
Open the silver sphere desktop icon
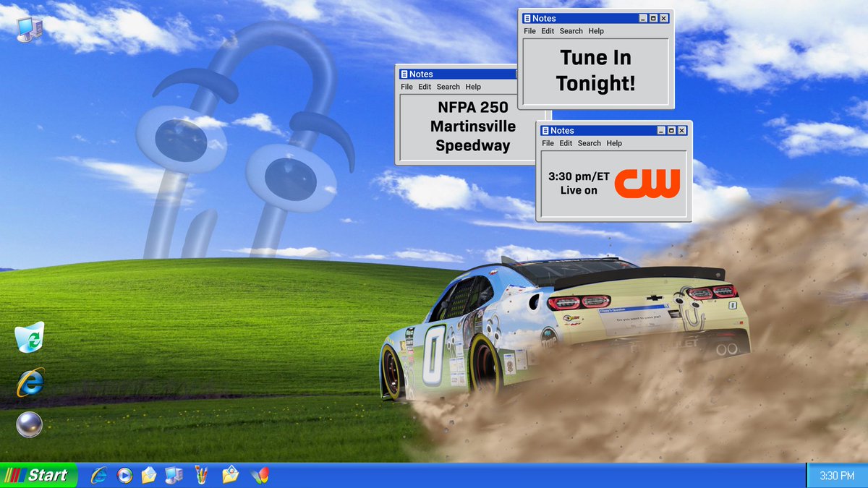click(x=30, y=424)
